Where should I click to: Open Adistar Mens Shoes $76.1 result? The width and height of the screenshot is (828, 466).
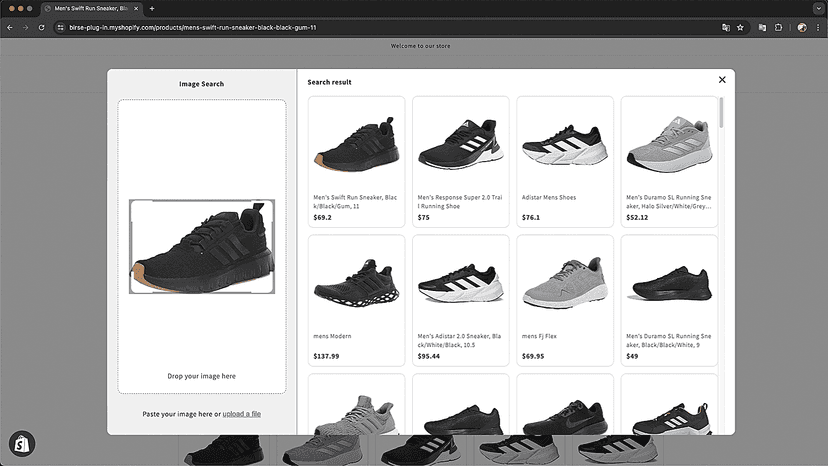[x=565, y=162]
